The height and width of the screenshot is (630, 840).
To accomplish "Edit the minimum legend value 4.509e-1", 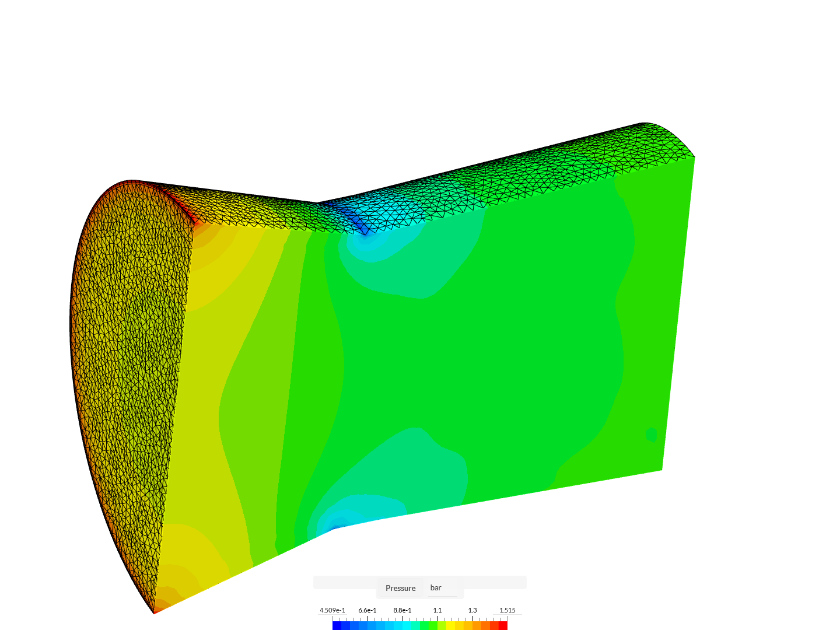I will (333, 610).
